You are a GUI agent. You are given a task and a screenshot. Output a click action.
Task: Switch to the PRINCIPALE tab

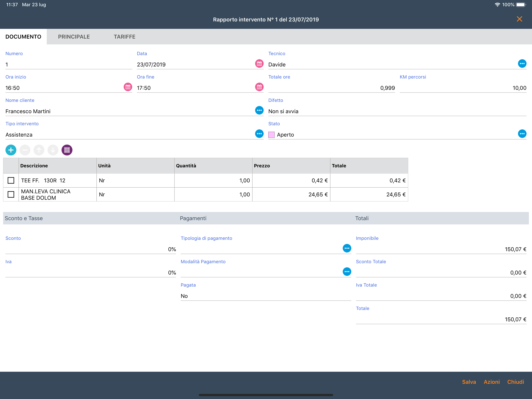click(x=74, y=37)
